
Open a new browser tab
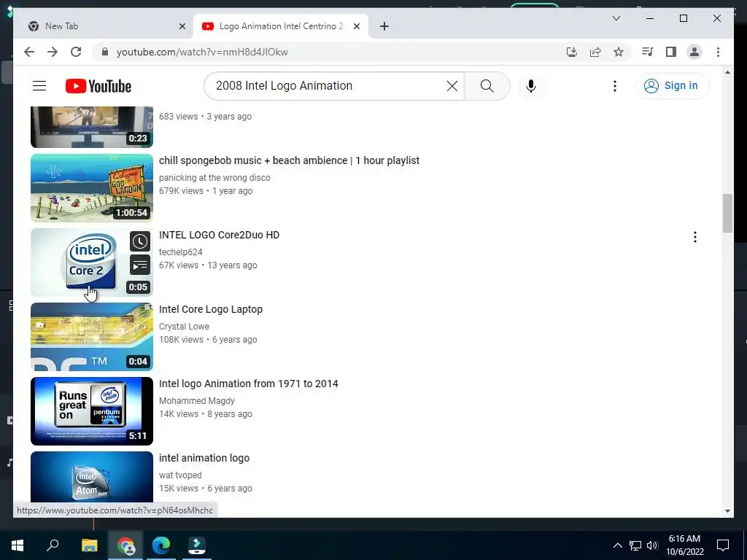coord(384,26)
